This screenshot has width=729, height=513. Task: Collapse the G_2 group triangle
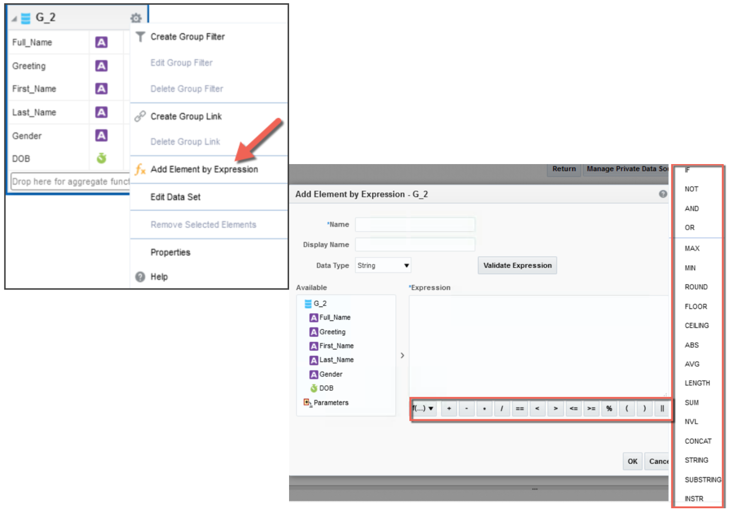(14, 19)
